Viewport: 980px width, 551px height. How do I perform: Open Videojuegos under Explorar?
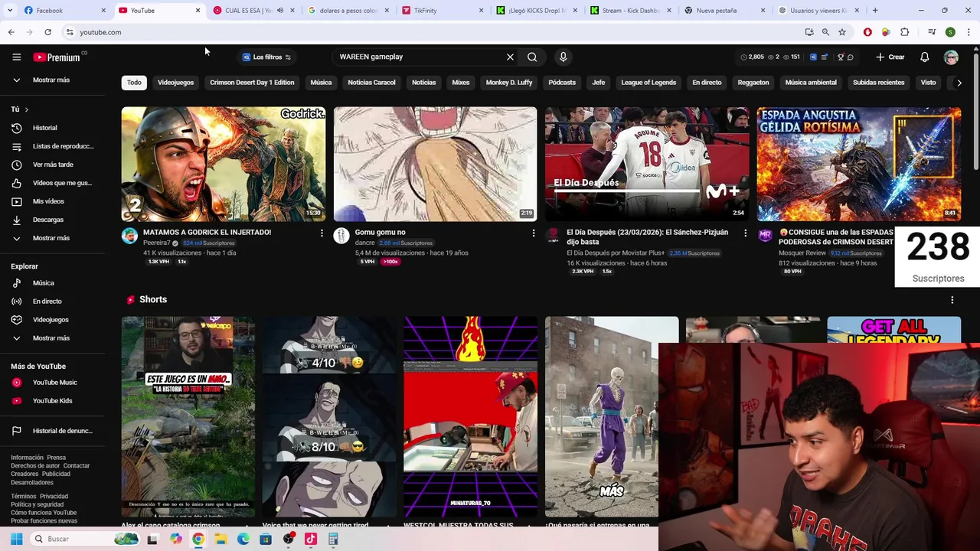pyautogui.click(x=52, y=320)
